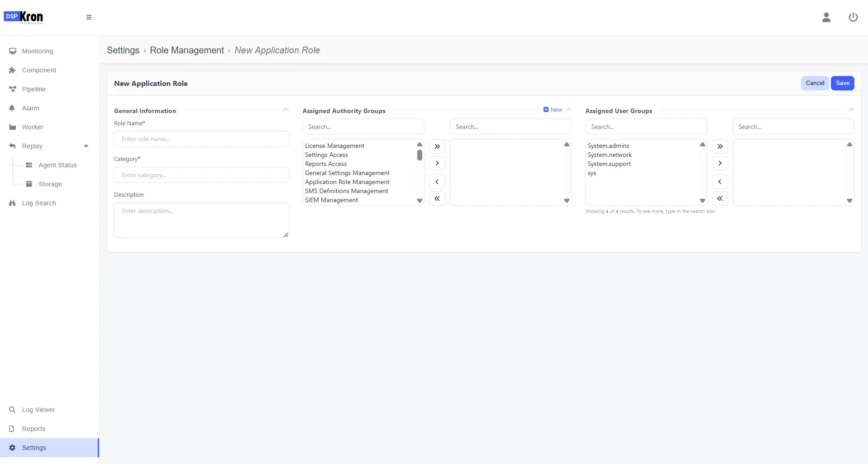Move selected authority group right with single chevron
The height and width of the screenshot is (464, 868).
(437, 163)
